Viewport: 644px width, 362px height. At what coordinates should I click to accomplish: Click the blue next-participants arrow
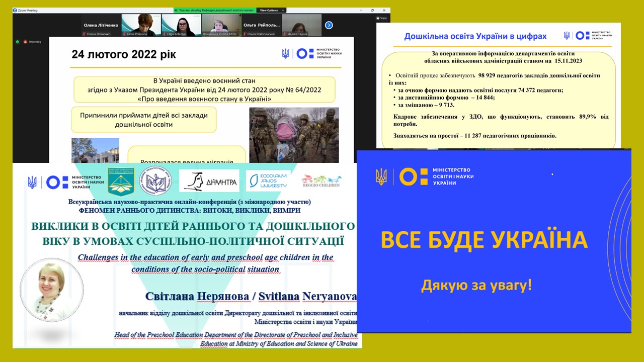[x=329, y=25]
